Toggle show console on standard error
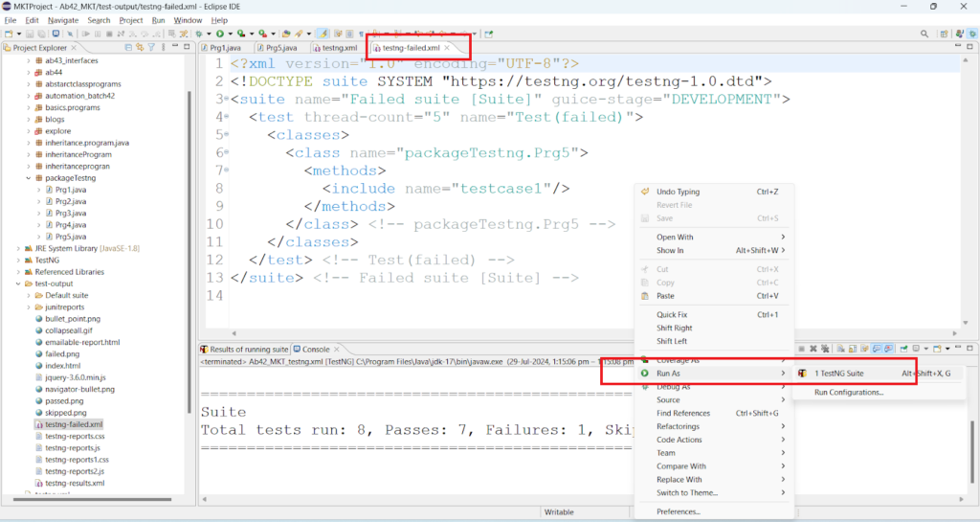The height and width of the screenshot is (522, 980). click(888, 349)
